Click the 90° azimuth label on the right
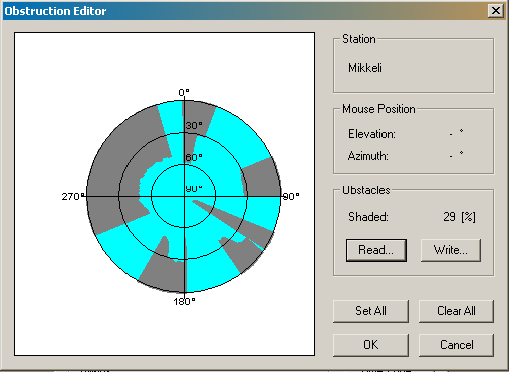 pos(291,196)
